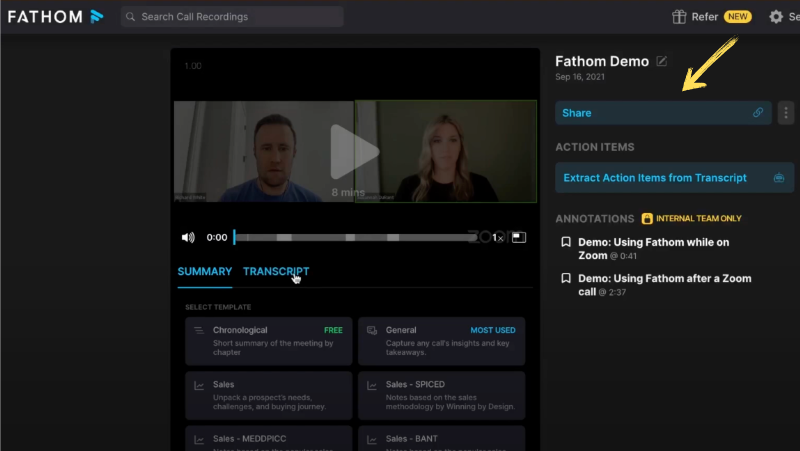Image resolution: width=800 pixels, height=451 pixels.
Task: Click the 0:00 playback time
Action: pos(217,237)
